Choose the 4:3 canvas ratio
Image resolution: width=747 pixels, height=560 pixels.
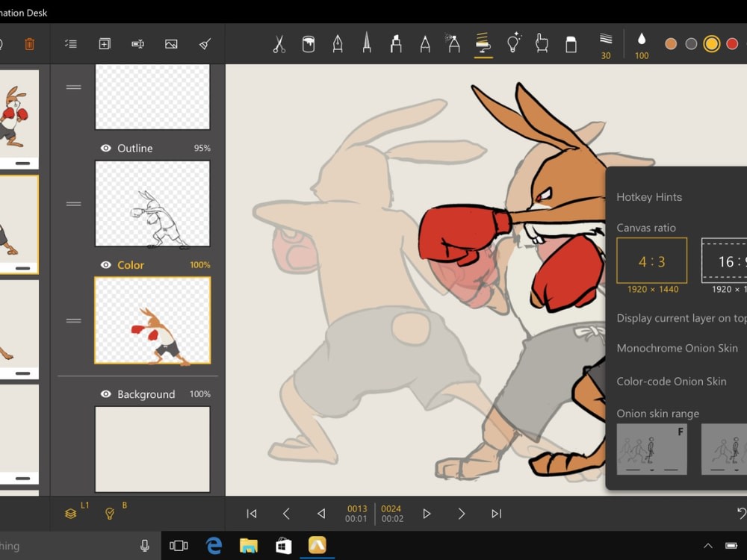[x=651, y=261]
